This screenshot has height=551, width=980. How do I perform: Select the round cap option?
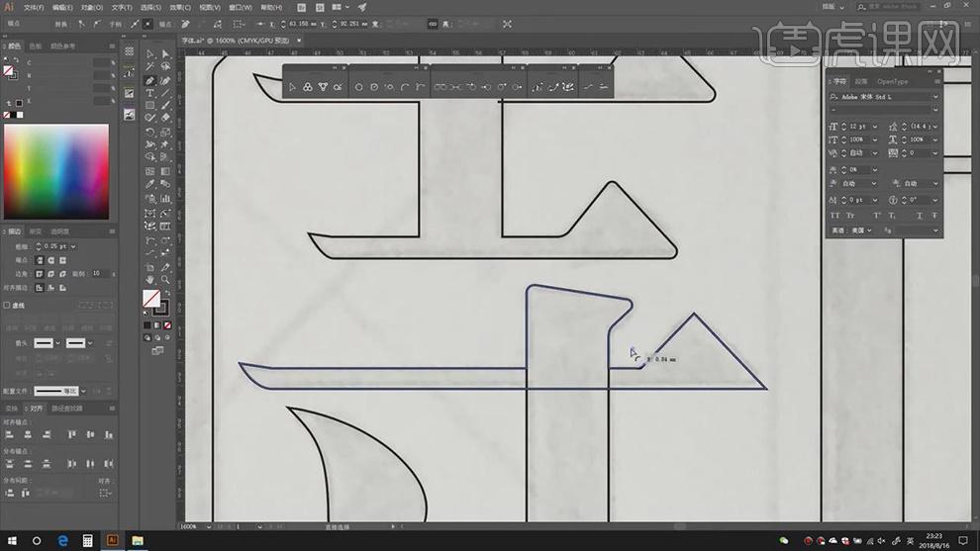coord(50,260)
